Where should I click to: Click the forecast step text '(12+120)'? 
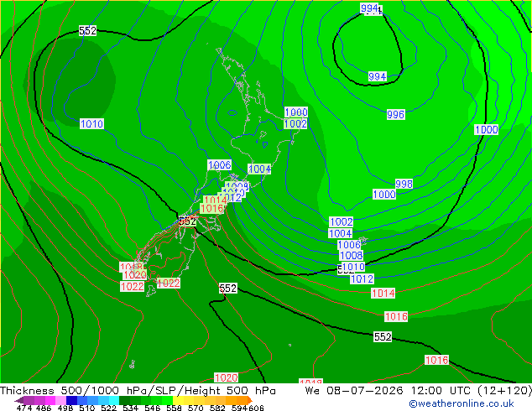tap(504, 391)
